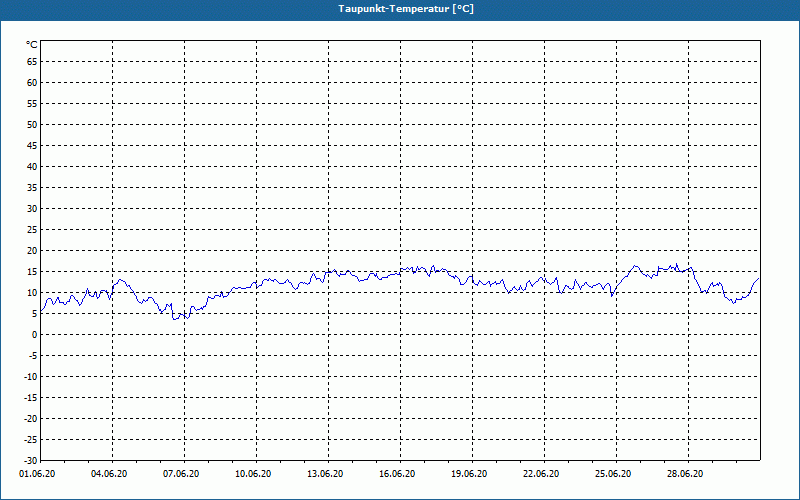
Task: Click the Taupunkt-Temperatur [°C] chart title
Action: [x=406, y=9]
